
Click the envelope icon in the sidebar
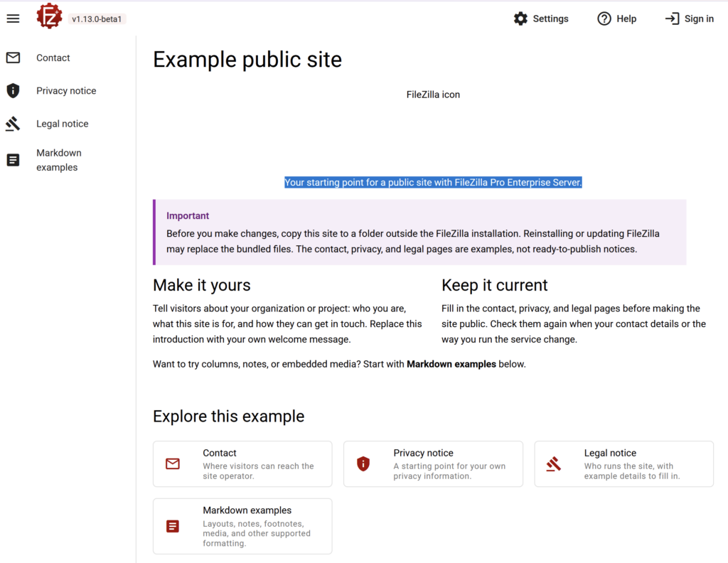[13, 58]
